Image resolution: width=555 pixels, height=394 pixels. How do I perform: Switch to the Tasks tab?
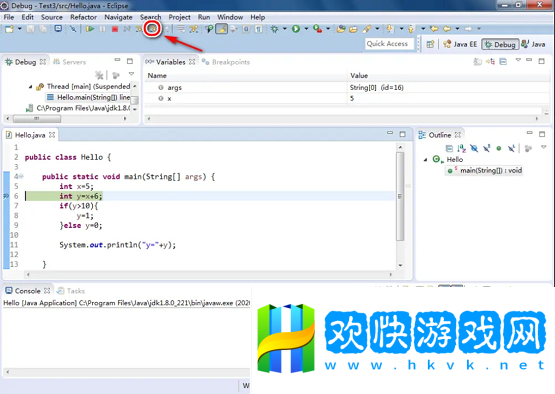[x=71, y=291]
